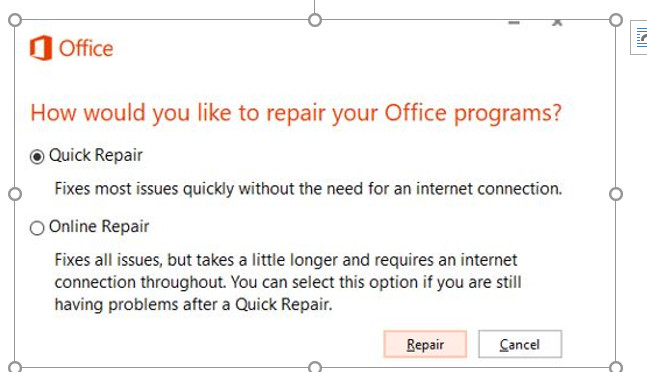647x372 pixels.
Task: Start the repair with the Repair button
Action: (425, 344)
